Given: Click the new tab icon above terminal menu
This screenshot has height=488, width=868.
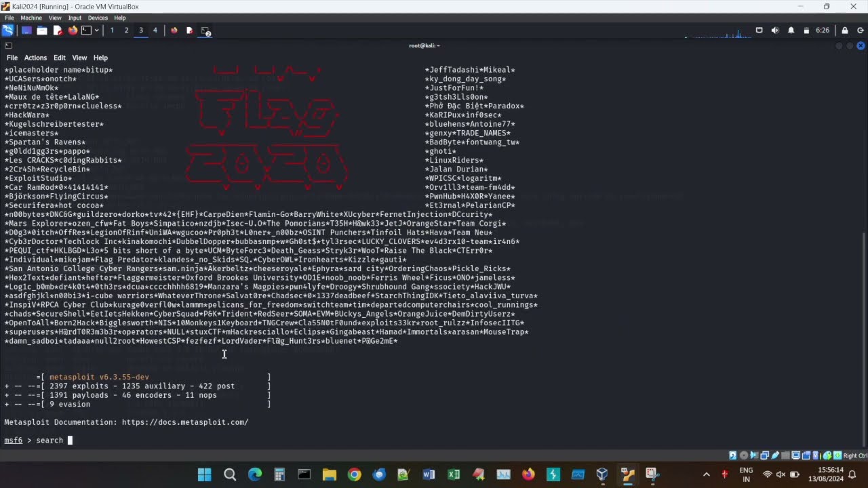Looking at the screenshot, I should pos(8,45).
